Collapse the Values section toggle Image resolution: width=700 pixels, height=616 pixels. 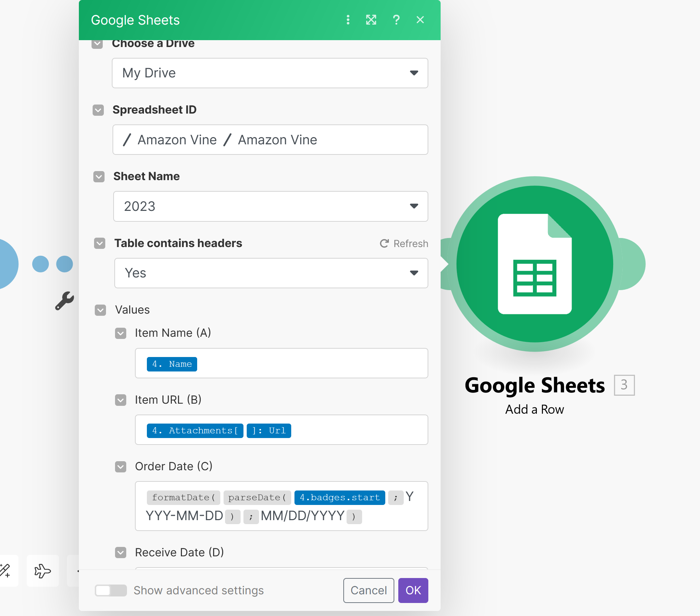point(100,310)
